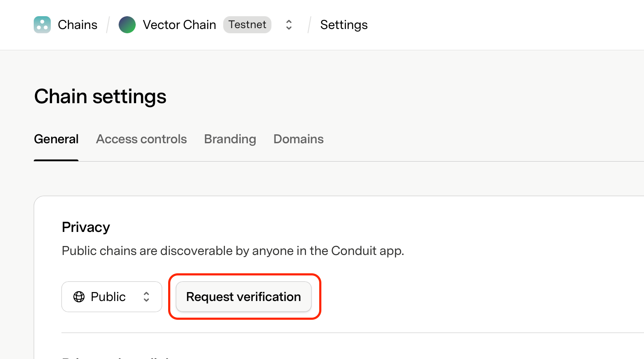Open the Branding tab
The image size is (644, 359).
pyautogui.click(x=230, y=139)
